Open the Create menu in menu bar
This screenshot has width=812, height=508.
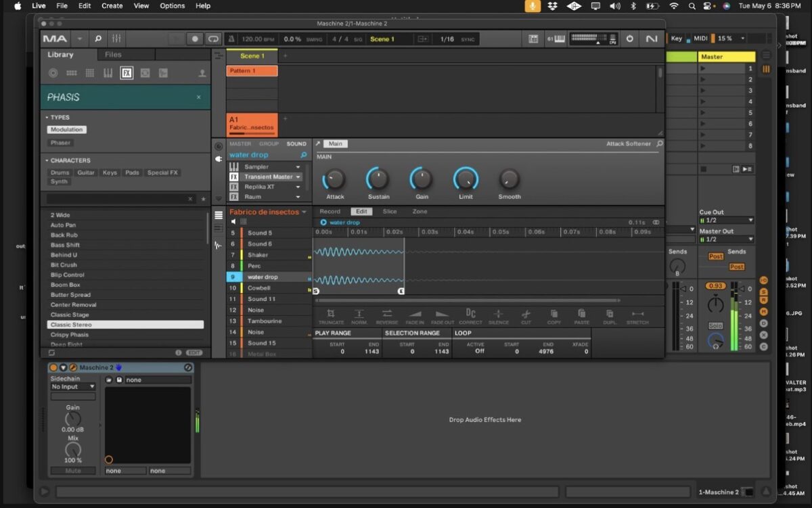tap(112, 5)
